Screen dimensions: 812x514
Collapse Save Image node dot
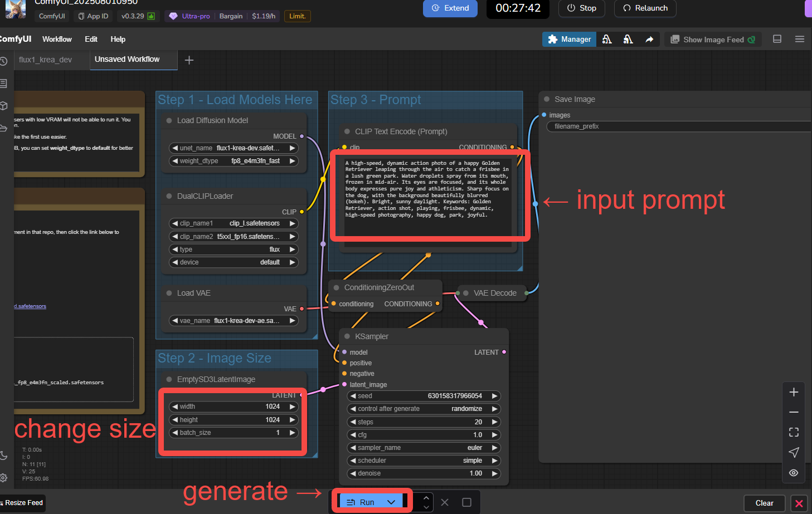[x=547, y=99]
